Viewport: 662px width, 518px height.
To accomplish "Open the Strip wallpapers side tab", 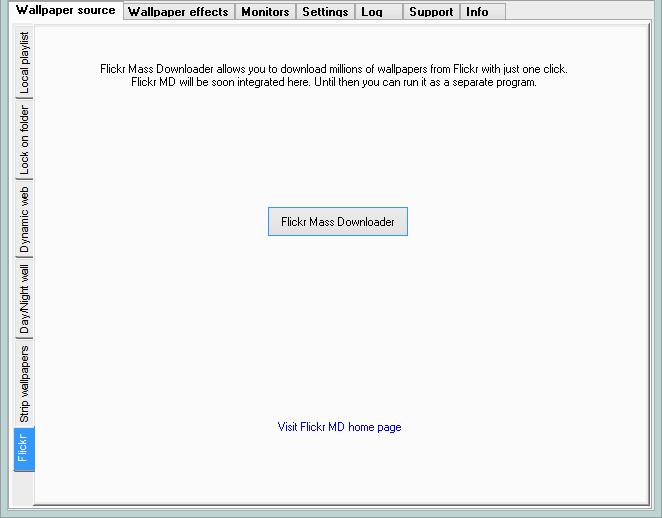I will [x=24, y=383].
